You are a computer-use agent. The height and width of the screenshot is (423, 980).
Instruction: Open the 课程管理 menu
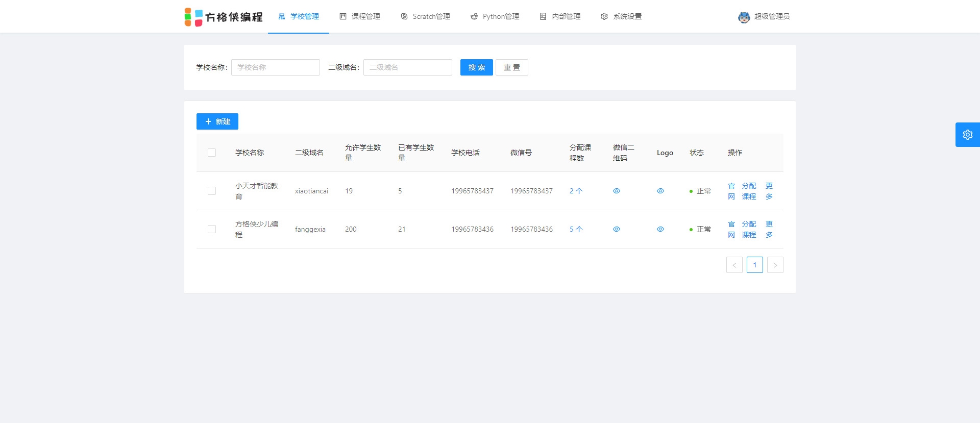[360, 17]
